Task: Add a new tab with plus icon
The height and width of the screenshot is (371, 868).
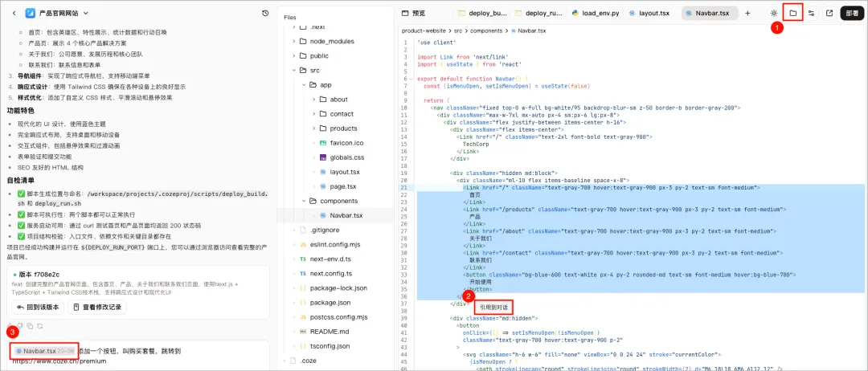Action: pos(747,14)
